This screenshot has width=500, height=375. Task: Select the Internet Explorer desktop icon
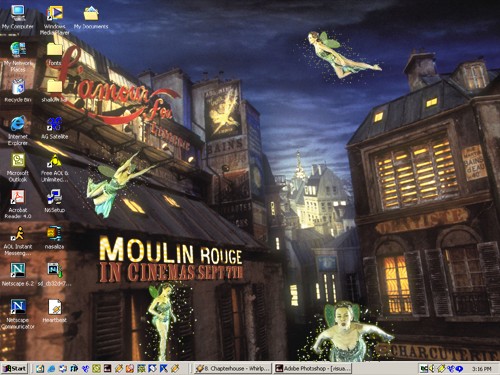tap(18, 130)
